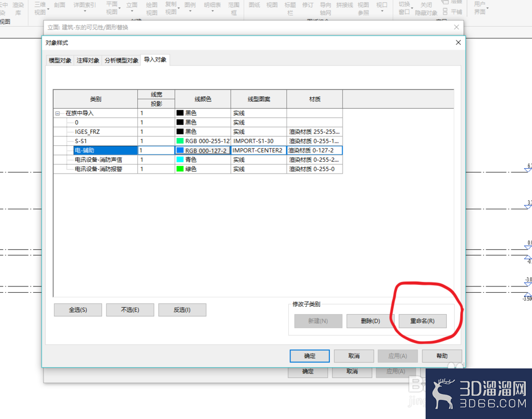This screenshot has width=532, height=419.
Task: Click 确定 in the background 可见性/图形替换 window
Action: coord(307,373)
